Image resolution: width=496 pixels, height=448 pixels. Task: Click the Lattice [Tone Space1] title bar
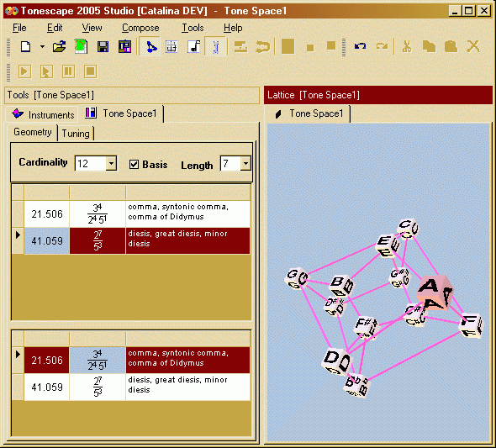click(378, 95)
